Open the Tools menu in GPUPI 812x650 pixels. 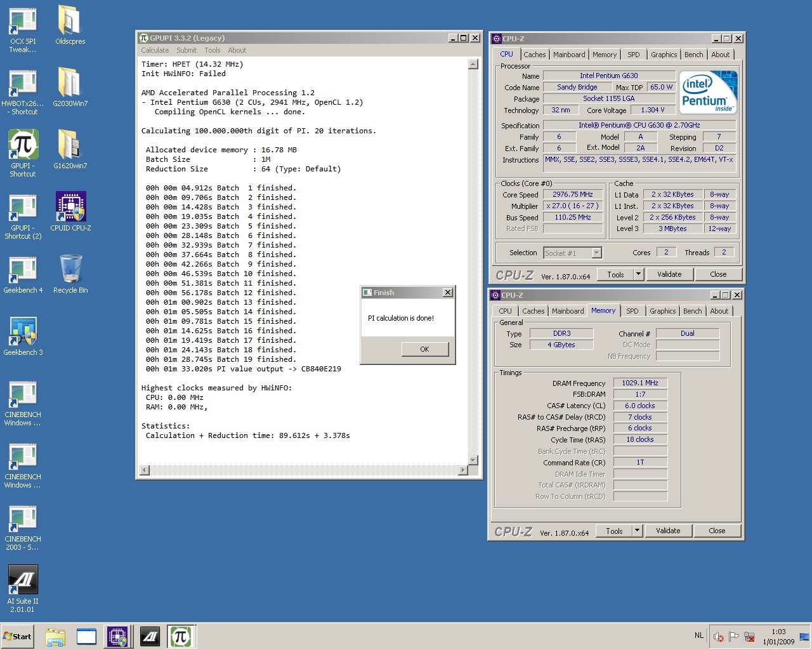[x=213, y=50]
